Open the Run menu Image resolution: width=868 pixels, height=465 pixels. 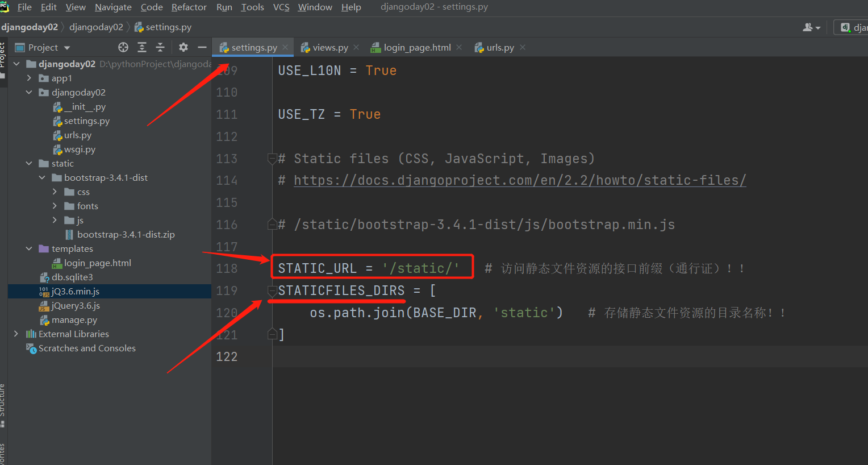pyautogui.click(x=224, y=7)
